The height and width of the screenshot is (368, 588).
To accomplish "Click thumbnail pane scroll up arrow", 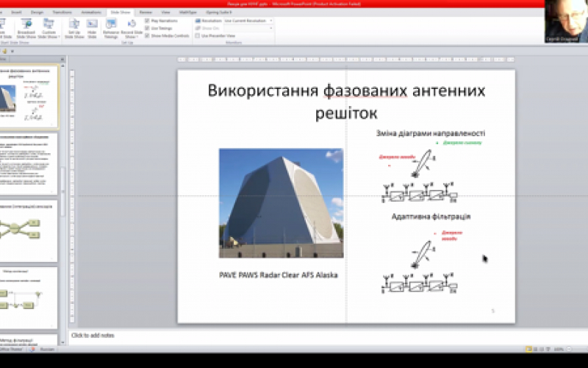I will pyautogui.click(x=62, y=66).
